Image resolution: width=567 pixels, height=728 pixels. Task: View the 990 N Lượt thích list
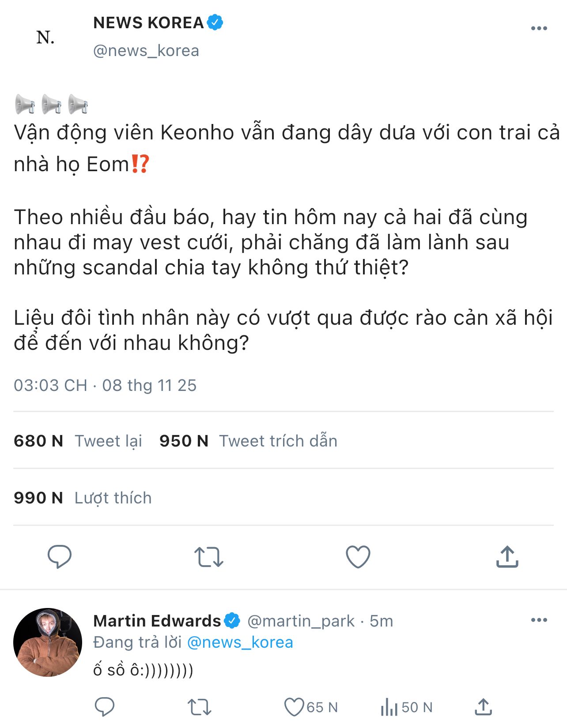[83, 498]
